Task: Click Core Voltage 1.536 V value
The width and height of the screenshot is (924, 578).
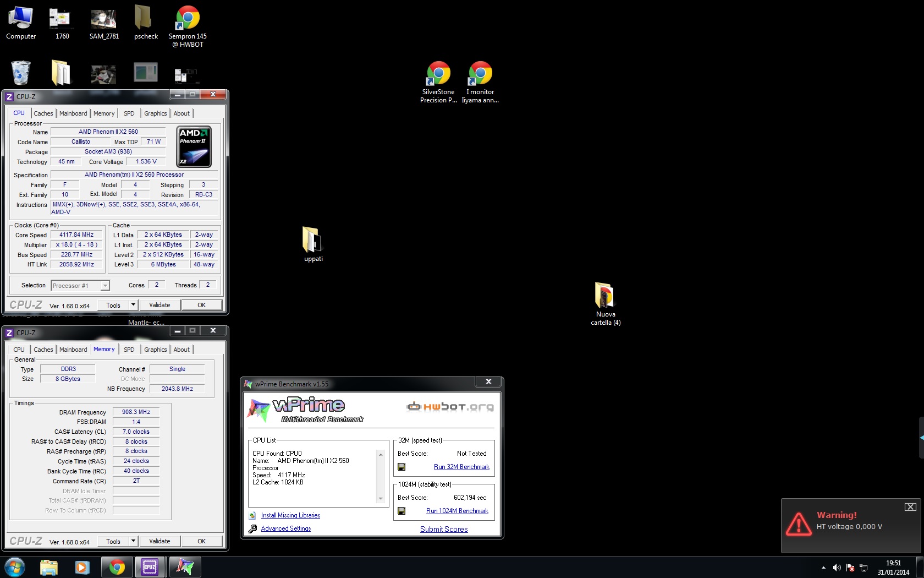Action: click(x=146, y=161)
